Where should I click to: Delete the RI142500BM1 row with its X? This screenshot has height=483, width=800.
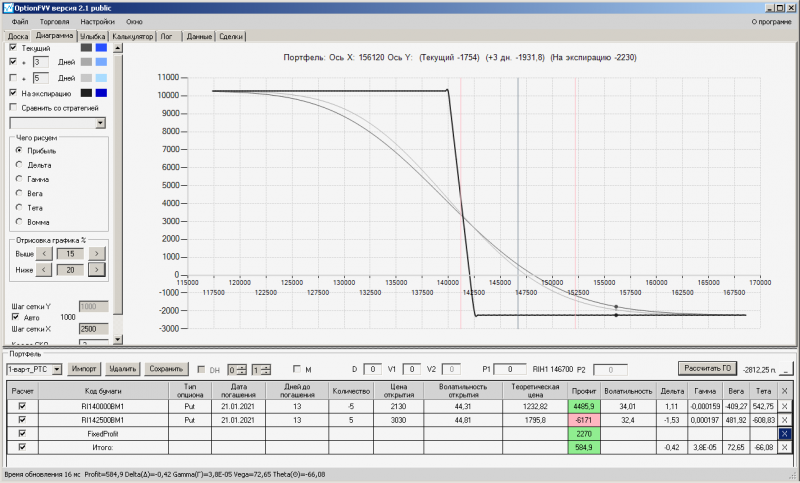[x=784, y=420]
